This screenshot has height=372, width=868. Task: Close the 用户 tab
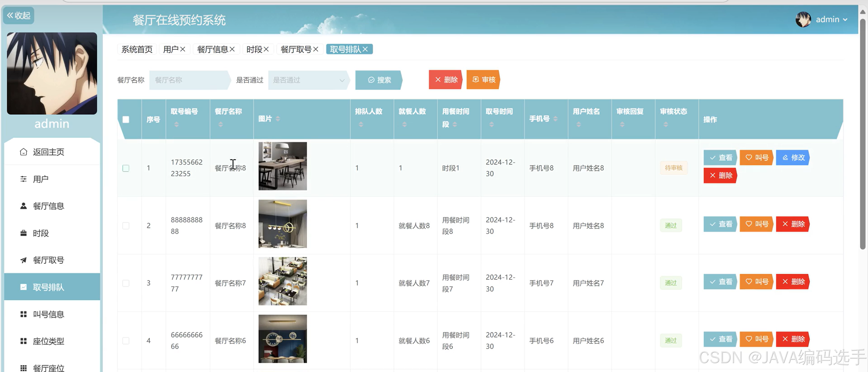pos(183,49)
